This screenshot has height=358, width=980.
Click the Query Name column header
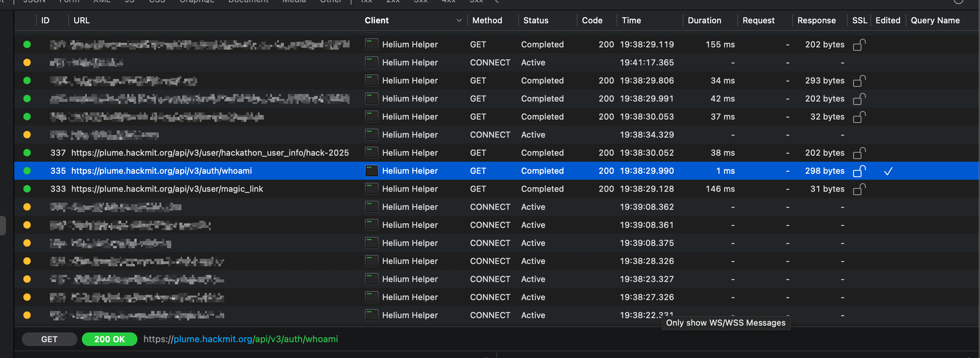935,21
